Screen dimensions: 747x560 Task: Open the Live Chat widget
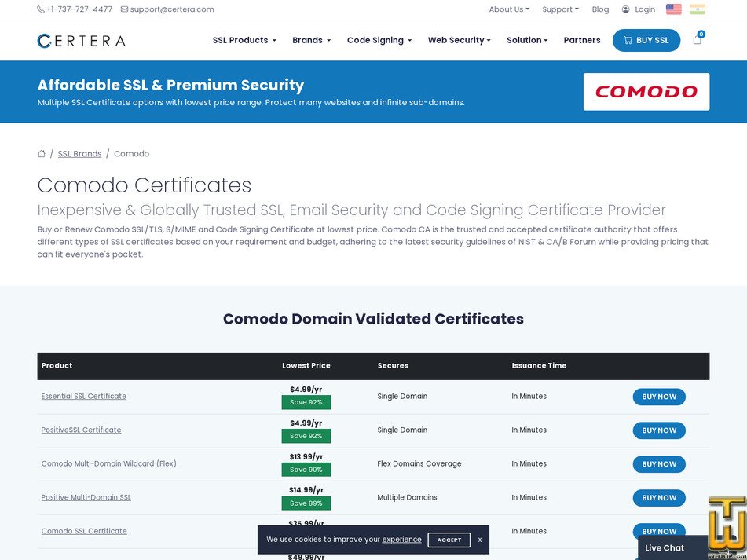point(664,547)
